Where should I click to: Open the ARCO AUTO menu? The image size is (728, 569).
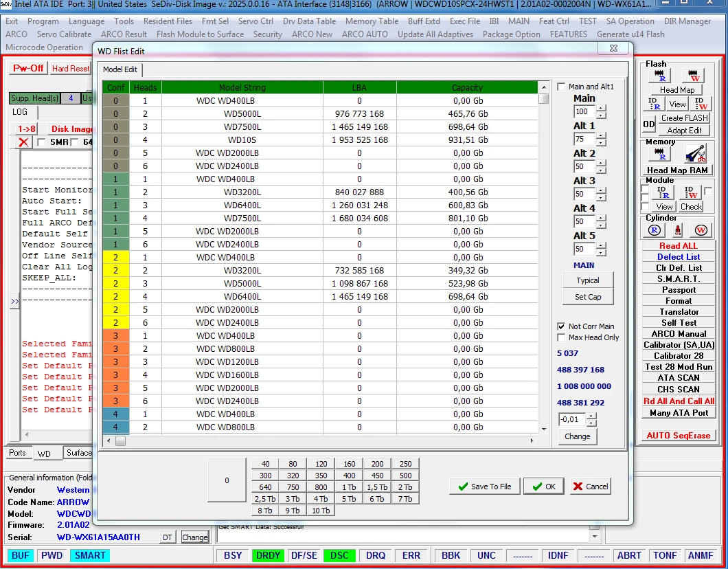click(365, 34)
